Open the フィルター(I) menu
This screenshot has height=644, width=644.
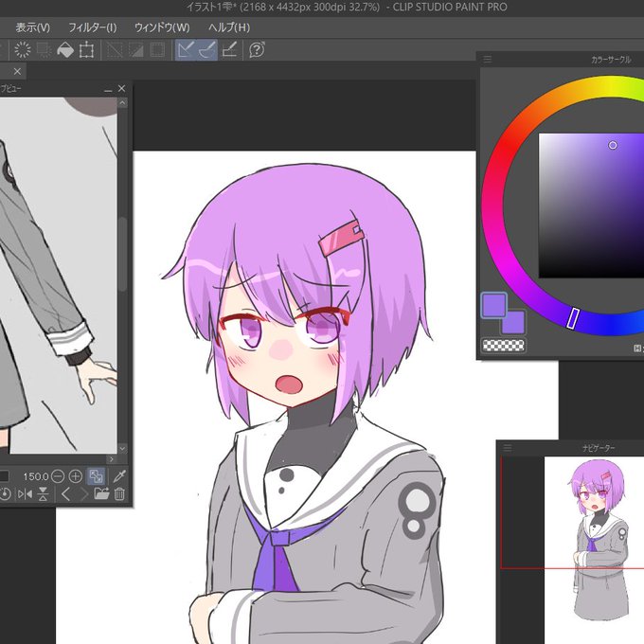coord(93,27)
